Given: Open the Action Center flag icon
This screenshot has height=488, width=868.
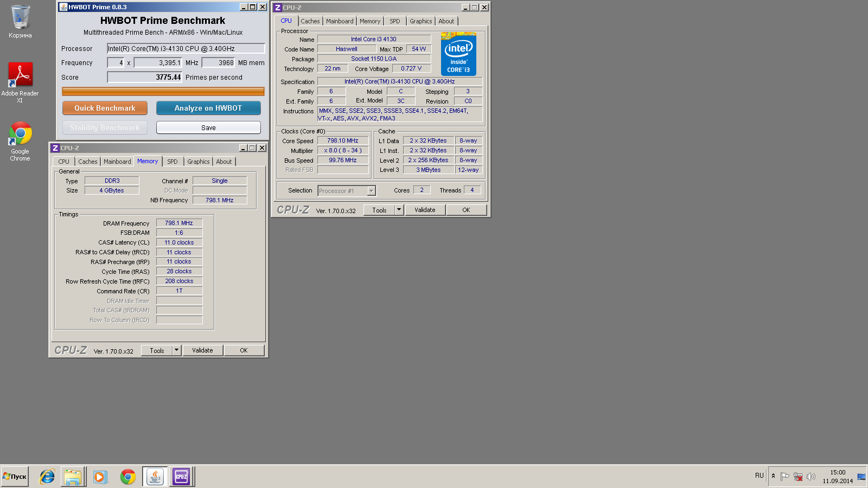Looking at the screenshot, I should (784, 477).
